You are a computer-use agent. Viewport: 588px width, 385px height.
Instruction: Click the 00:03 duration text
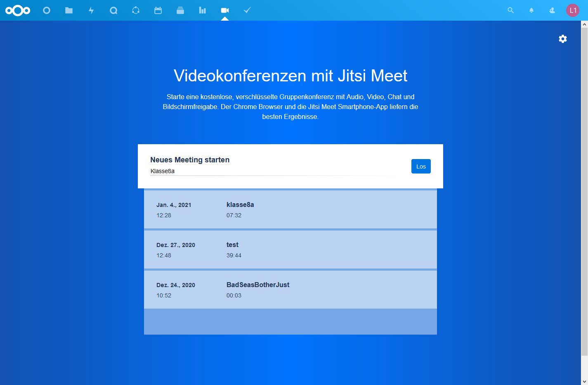(x=234, y=295)
